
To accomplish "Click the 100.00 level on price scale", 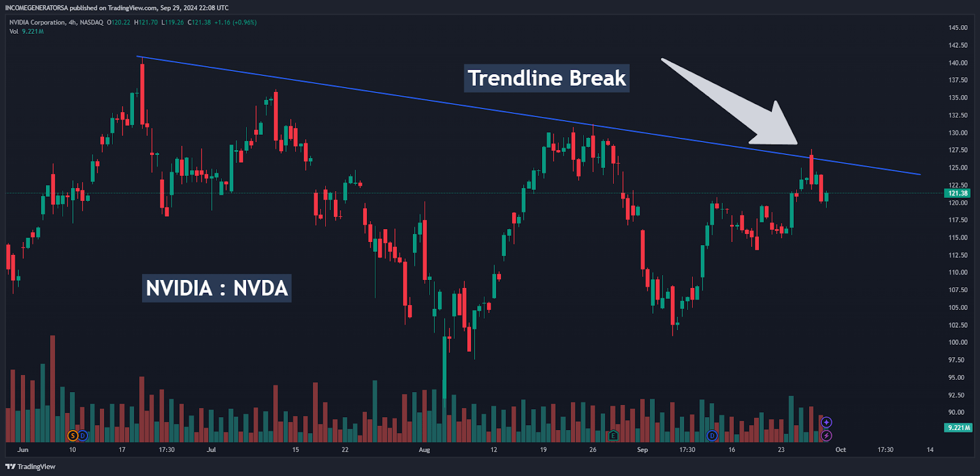I will 958,342.
